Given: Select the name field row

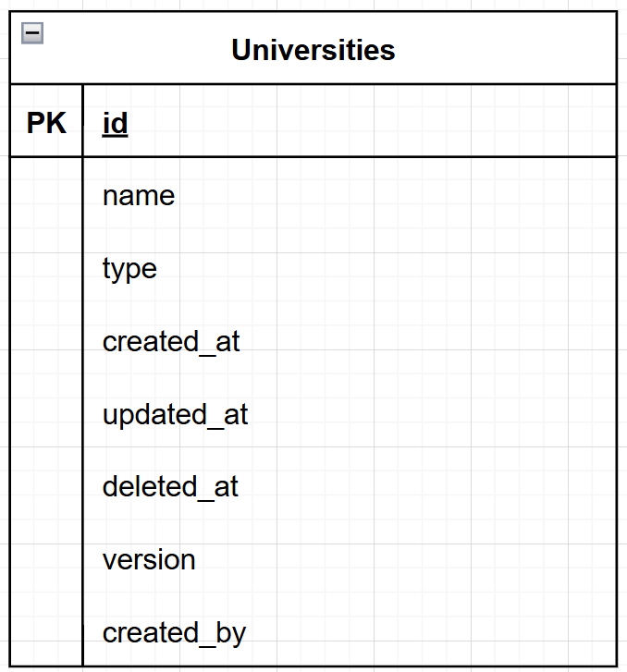Looking at the screenshot, I should tap(350, 196).
